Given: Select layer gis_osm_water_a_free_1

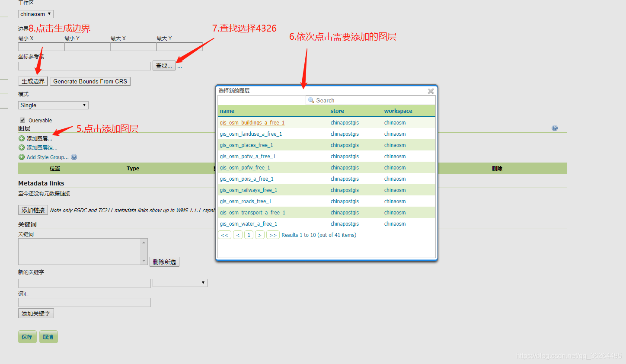Looking at the screenshot, I should (249, 224).
